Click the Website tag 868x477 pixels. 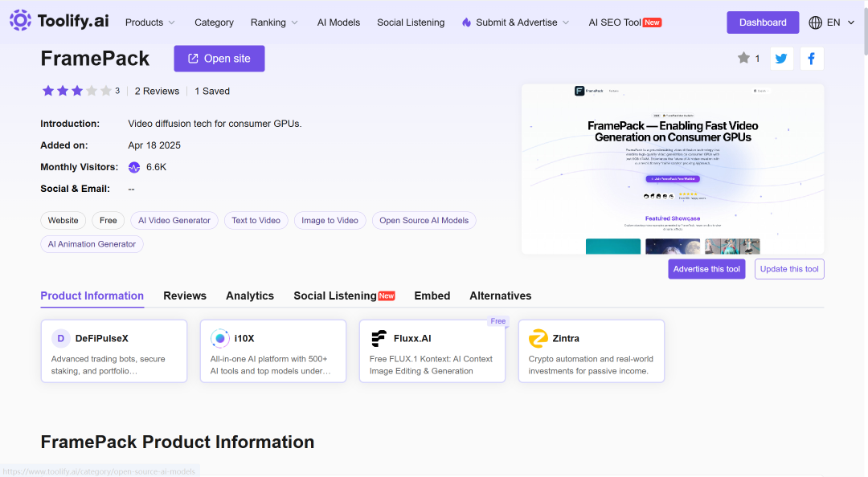[x=63, y=220]
